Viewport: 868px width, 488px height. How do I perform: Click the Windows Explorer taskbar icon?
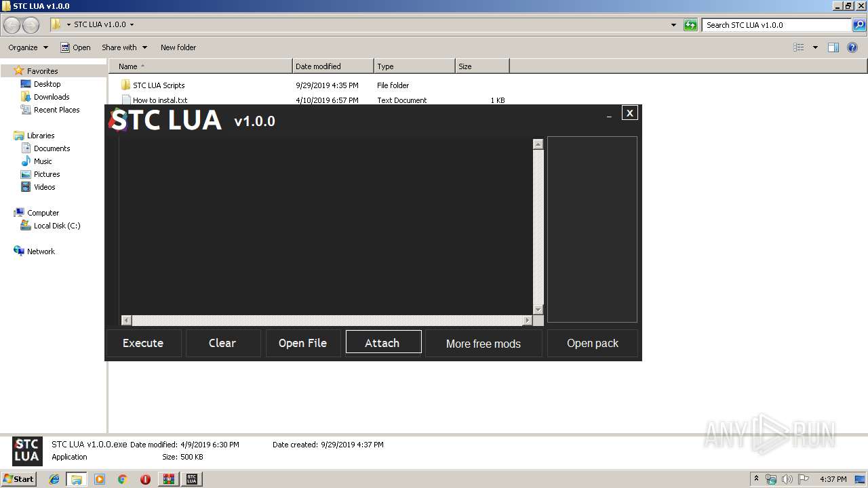coord(77,479)
